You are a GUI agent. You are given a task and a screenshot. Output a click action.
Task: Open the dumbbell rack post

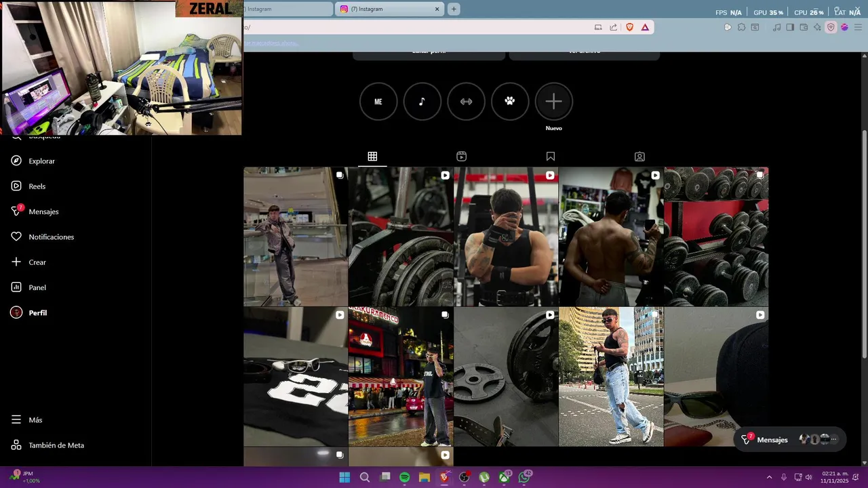tap(716, 237)
